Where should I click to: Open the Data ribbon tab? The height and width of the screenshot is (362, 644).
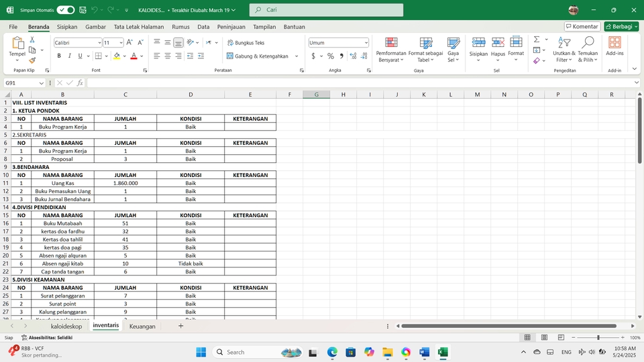[203, 27]
